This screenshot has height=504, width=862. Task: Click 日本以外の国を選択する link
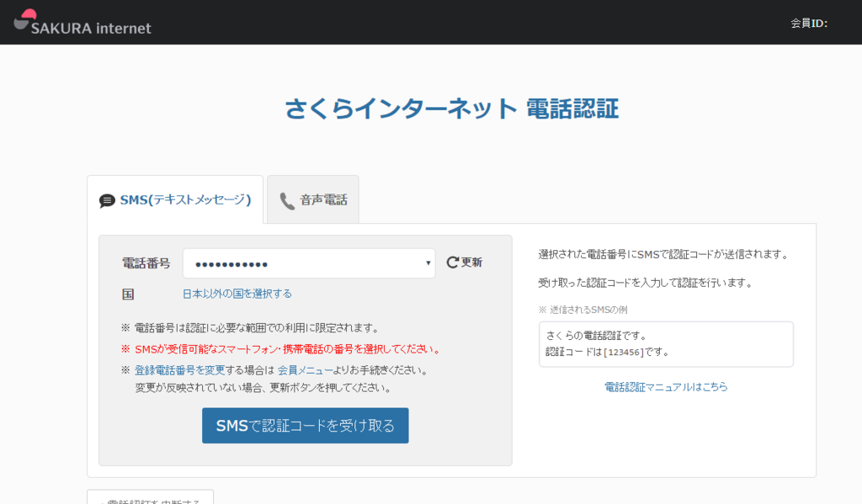coord(237,294)
